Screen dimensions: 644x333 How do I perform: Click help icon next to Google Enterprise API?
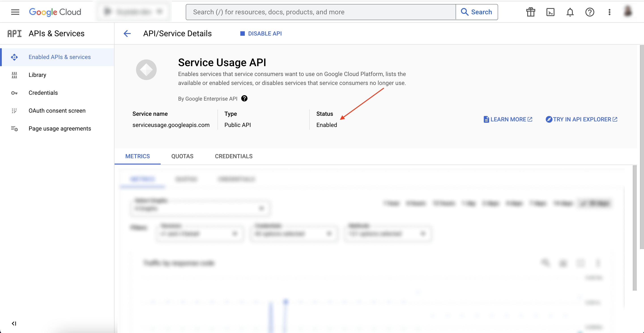coord(244,98)
